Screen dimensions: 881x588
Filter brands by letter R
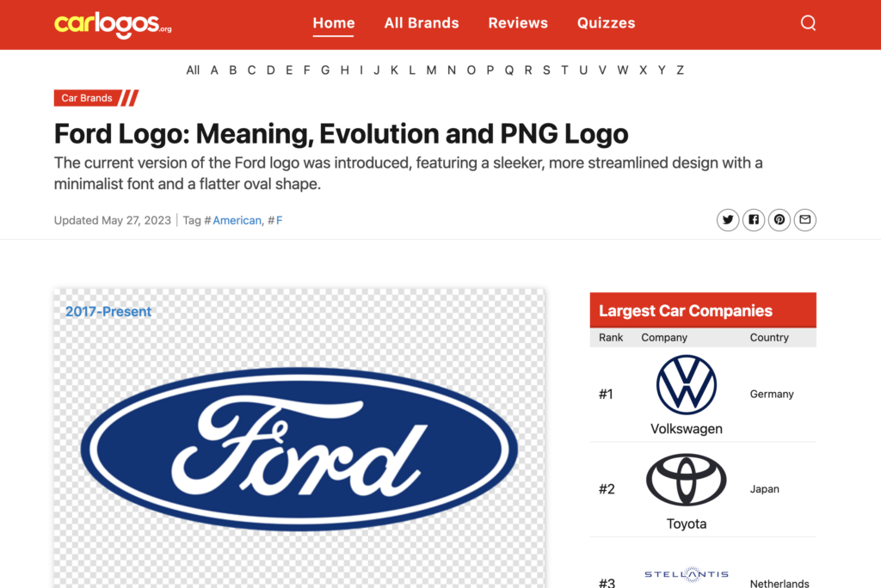coord(528,70)
